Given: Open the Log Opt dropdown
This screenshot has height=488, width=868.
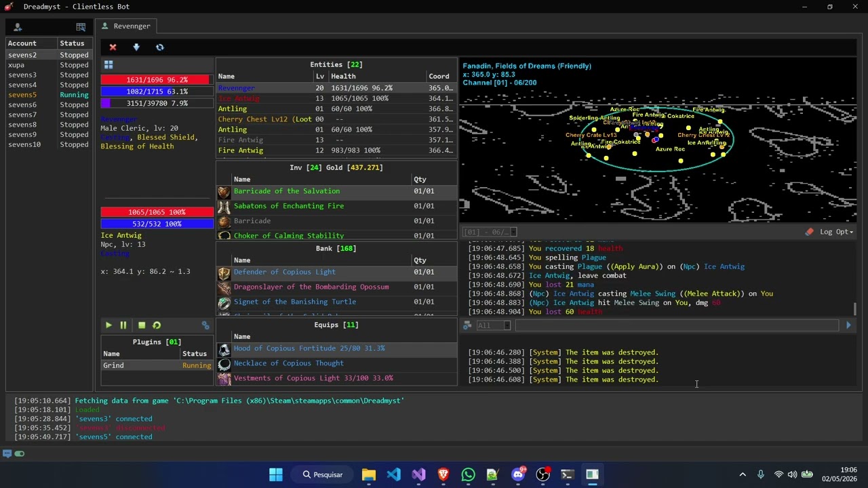Looking at the screenshot, I should click(x=836, y=232).
